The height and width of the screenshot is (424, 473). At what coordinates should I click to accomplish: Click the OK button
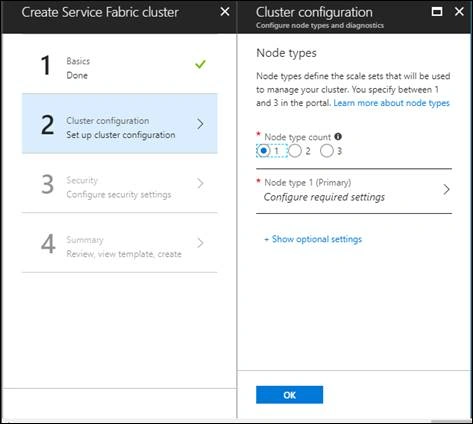click(289, 395)
